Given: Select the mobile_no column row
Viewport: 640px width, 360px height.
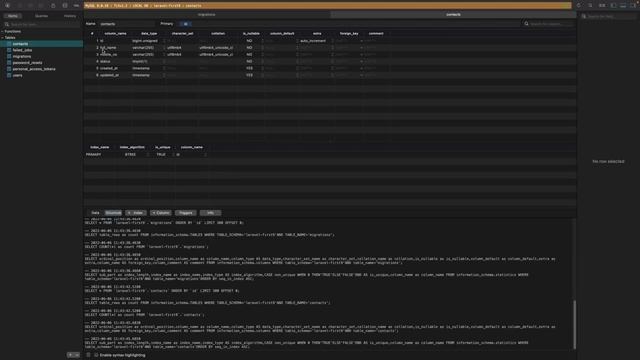Looking at the screenshot, I should (x=330, y=55).
